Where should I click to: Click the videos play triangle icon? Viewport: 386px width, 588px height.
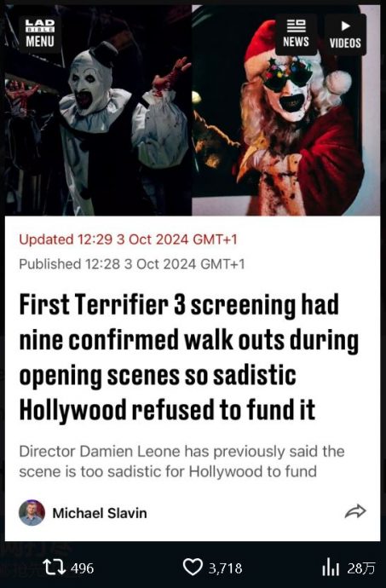[345, 26]
